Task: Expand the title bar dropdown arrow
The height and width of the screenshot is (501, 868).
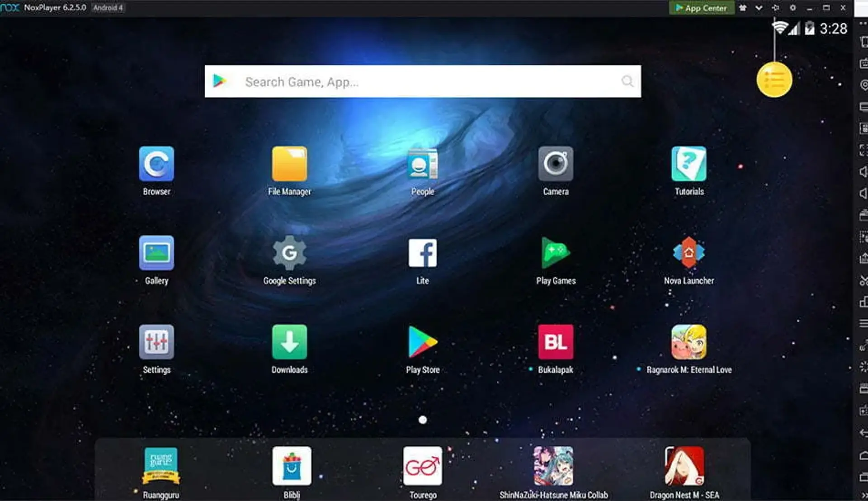Action: (759, 8)
